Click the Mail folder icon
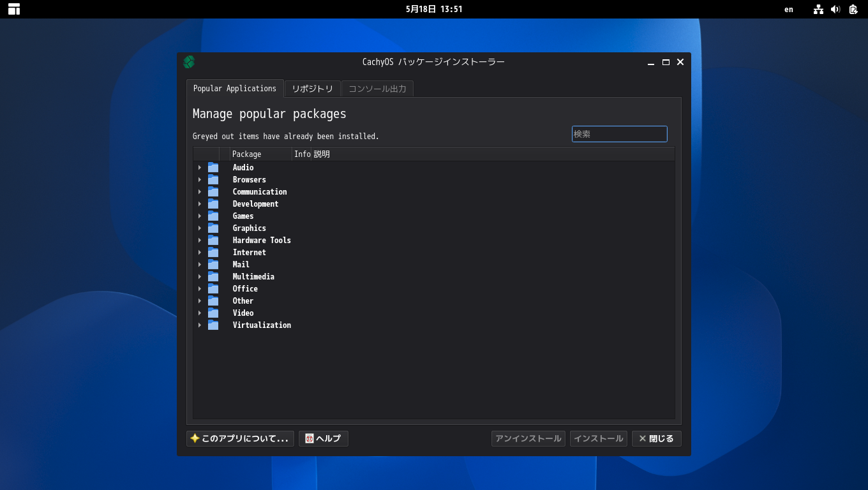 click(x=213, y=264)
